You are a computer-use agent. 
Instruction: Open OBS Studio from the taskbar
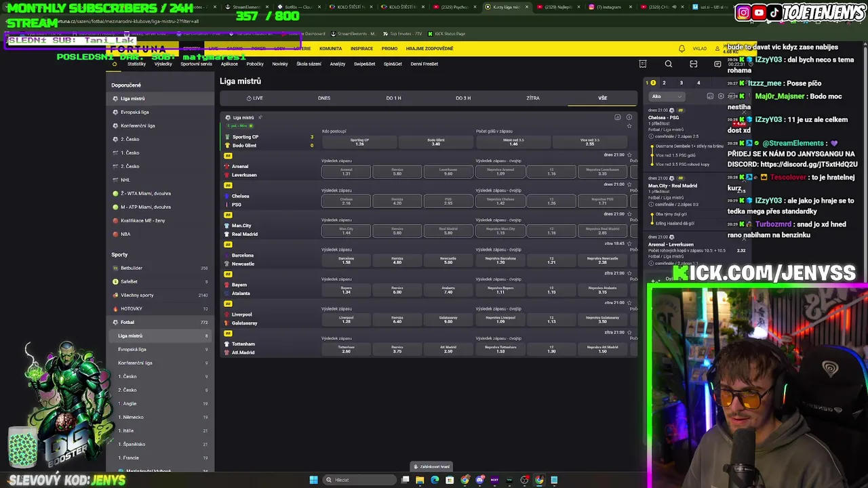pos(524,480)
